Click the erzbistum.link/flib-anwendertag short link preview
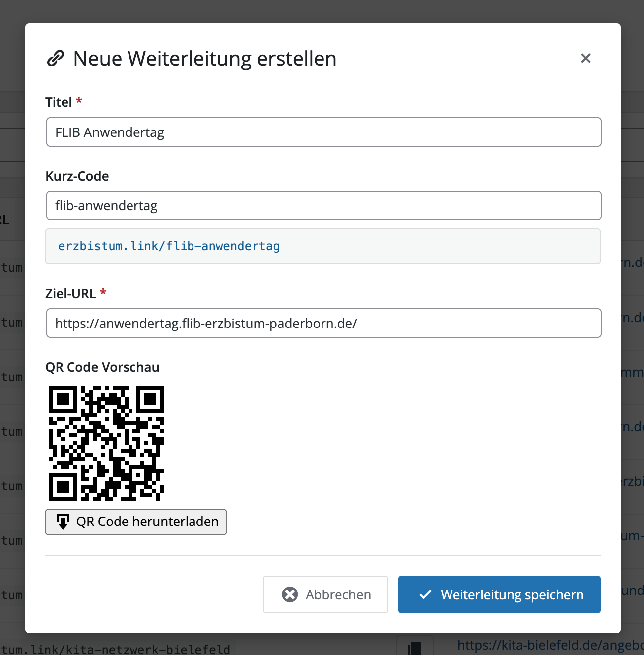Image resolution: width=644 pixels, height=655 pixels. pyautogui.click(x=169, y=246)
